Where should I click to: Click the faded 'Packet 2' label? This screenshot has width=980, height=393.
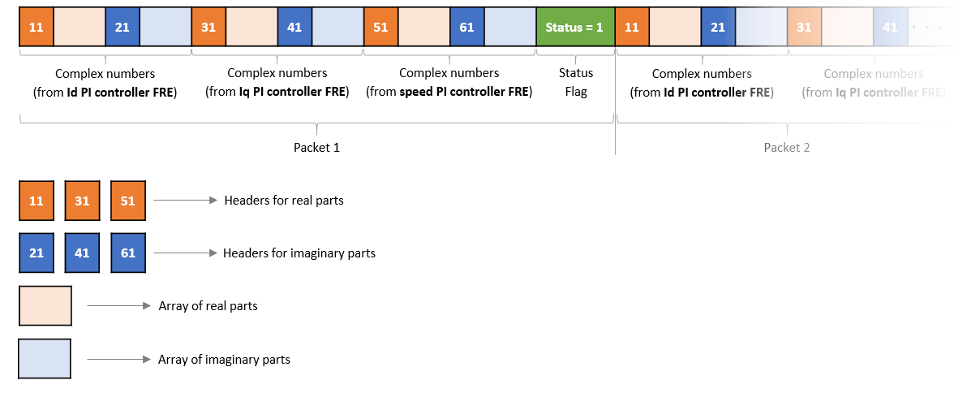point(787,148)
